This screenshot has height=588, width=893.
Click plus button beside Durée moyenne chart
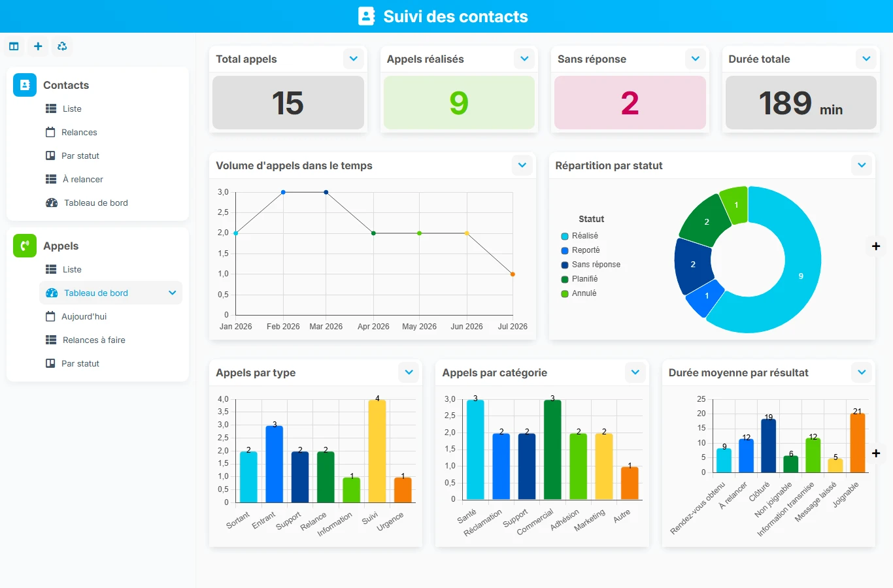coord(876,453)
